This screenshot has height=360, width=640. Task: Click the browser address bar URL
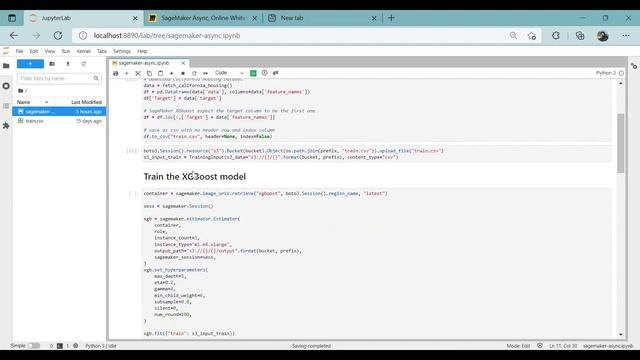tap(167, 36)
